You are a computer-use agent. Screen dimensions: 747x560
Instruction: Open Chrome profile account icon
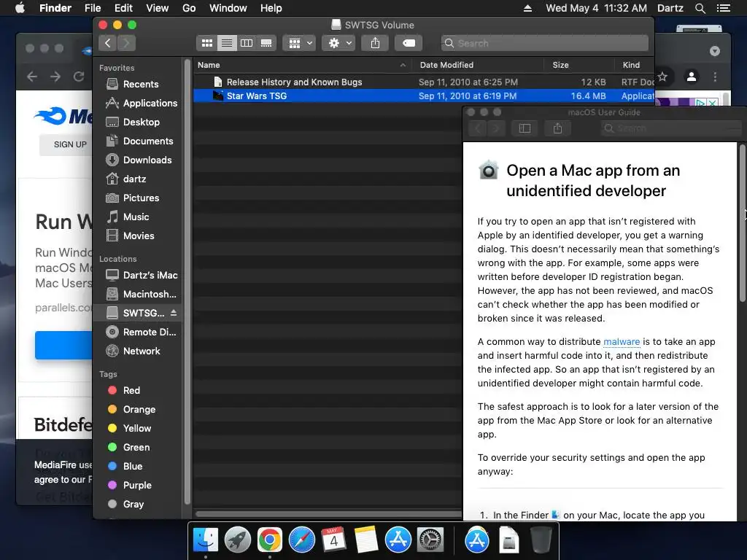[x=692, y=76]
